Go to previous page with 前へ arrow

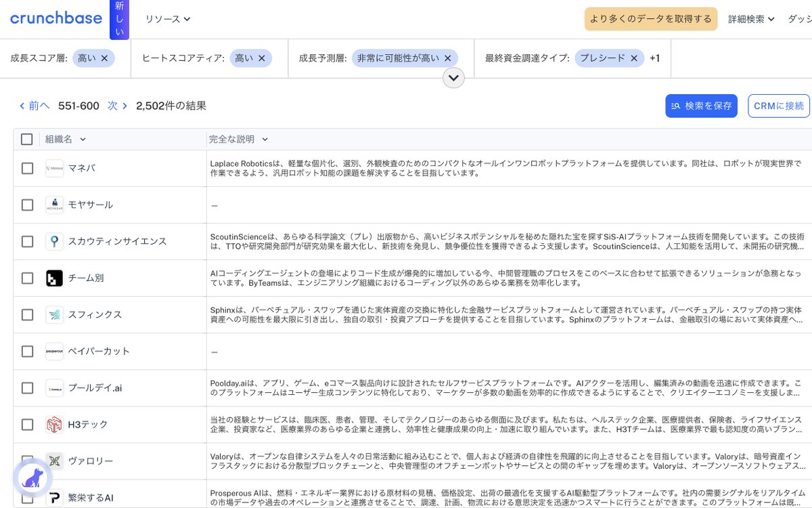34,106
